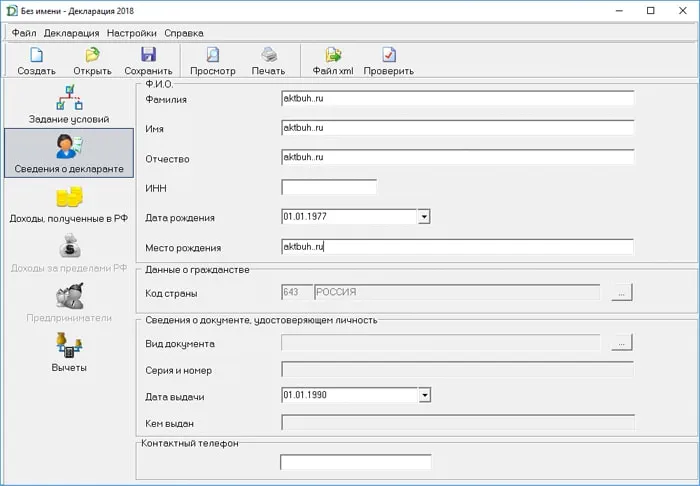The image size is (700, 486).
Task: Click the Создать (new file) toolbar icon
Action: [36, 56]
